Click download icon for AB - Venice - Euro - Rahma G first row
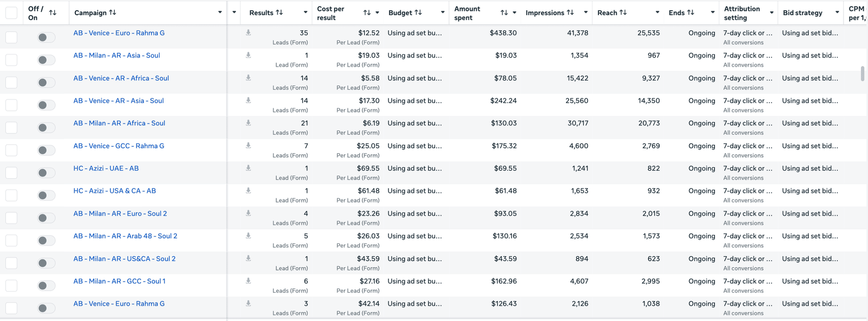 coord(248,33)
